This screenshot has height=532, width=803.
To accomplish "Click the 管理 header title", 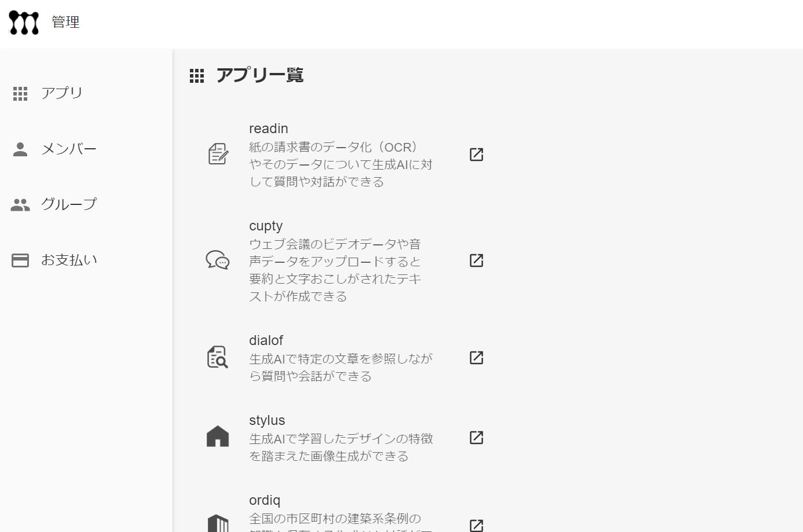I will tap(65, 22).
